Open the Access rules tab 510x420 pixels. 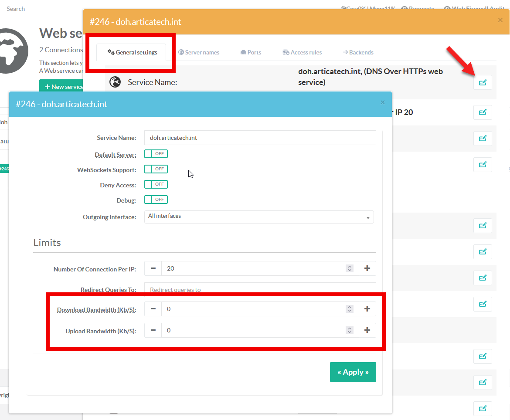coord(302,52)
